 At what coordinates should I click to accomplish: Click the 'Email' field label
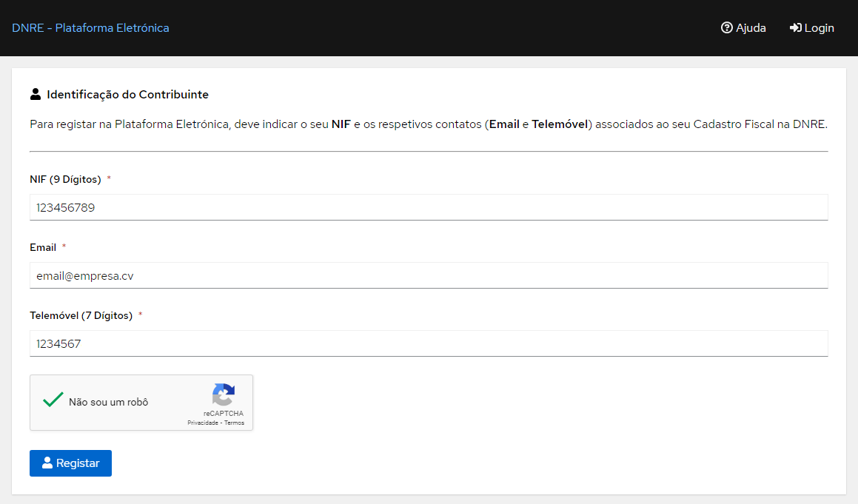point(43,248)
